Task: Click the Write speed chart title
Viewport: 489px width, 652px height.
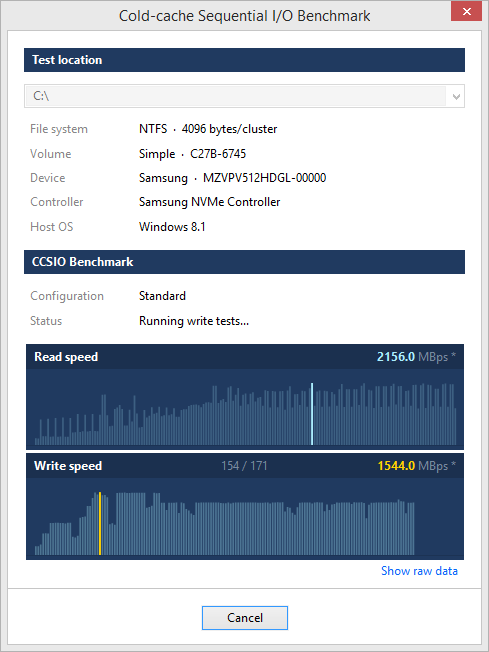Action: 68,466
